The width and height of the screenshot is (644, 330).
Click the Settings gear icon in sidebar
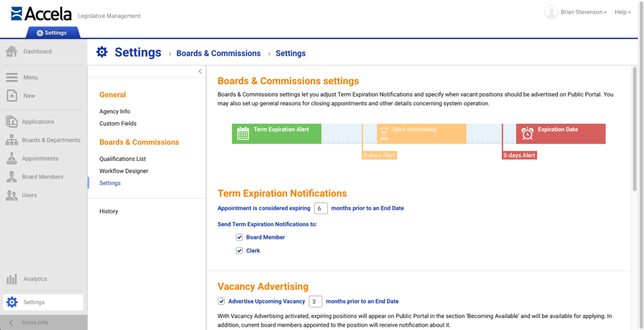[x=12, y=302]
